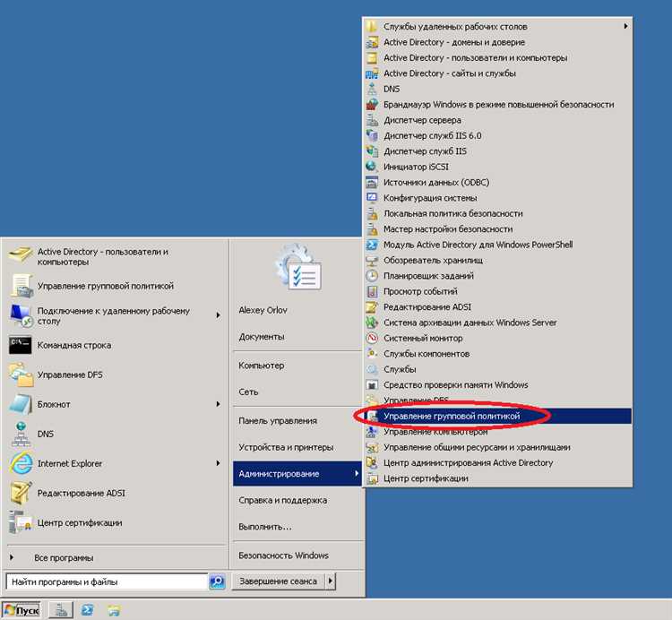Image resolution: width=672 pixels, height=620 pixels.
Task: Select Редактирование ADSI in Administration submenu
Action: tap(497, 307)
